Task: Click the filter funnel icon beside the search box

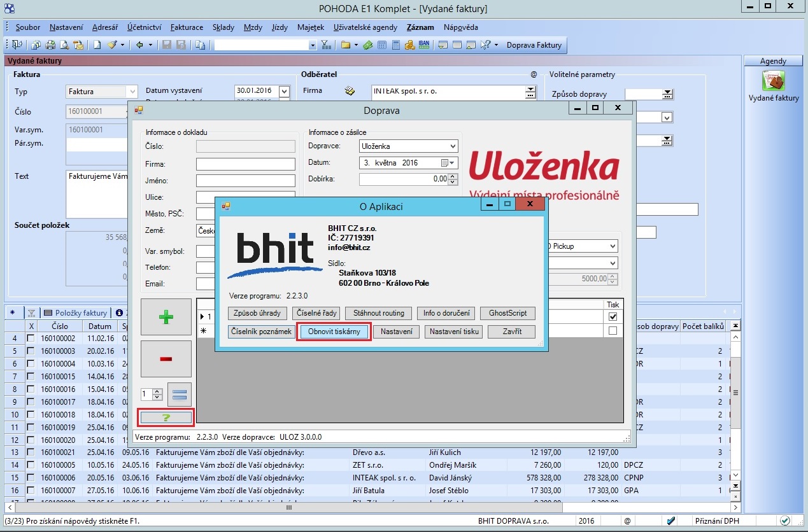Action: point(326,45)
